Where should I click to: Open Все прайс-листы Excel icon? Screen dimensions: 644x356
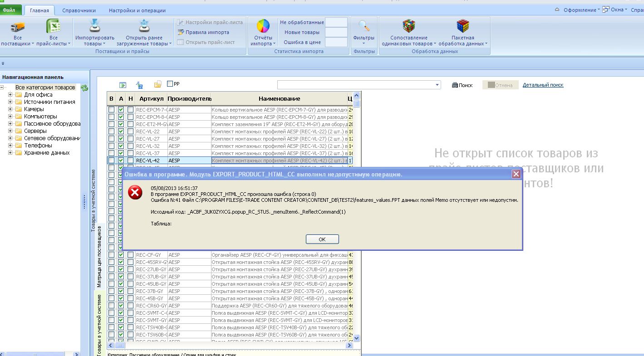(x=54, y=27)
